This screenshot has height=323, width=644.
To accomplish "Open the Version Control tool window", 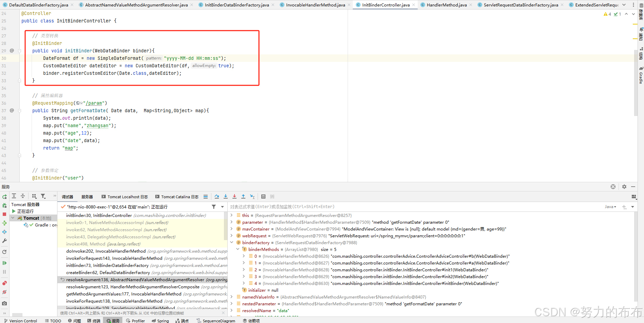I will pyautogui.click(x=20, y=321).
